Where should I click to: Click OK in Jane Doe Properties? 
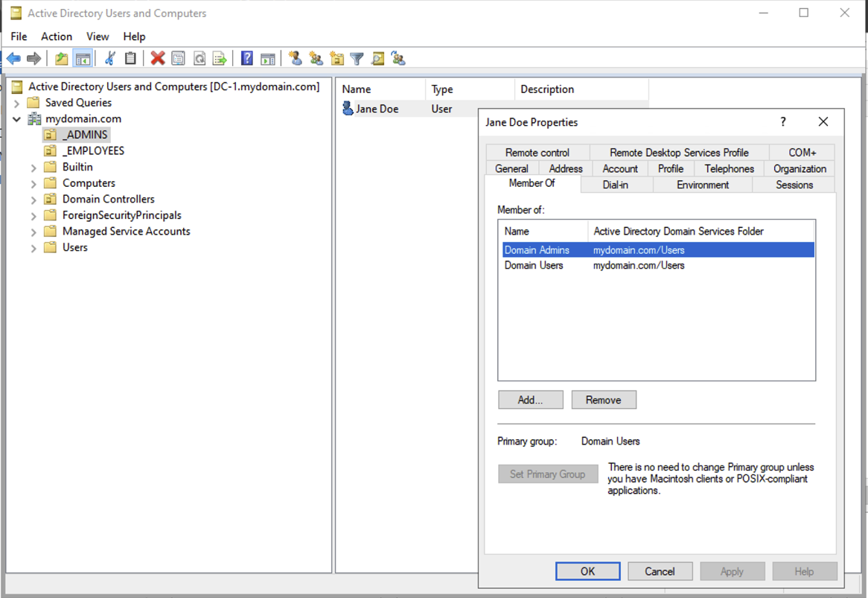[x=588, y=571]
